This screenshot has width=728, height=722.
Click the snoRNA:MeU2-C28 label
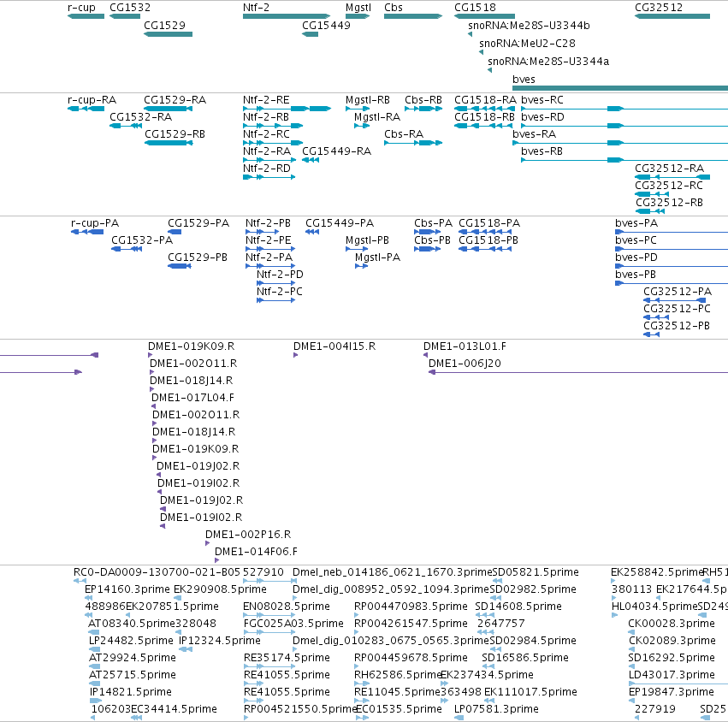click(527, 43)
